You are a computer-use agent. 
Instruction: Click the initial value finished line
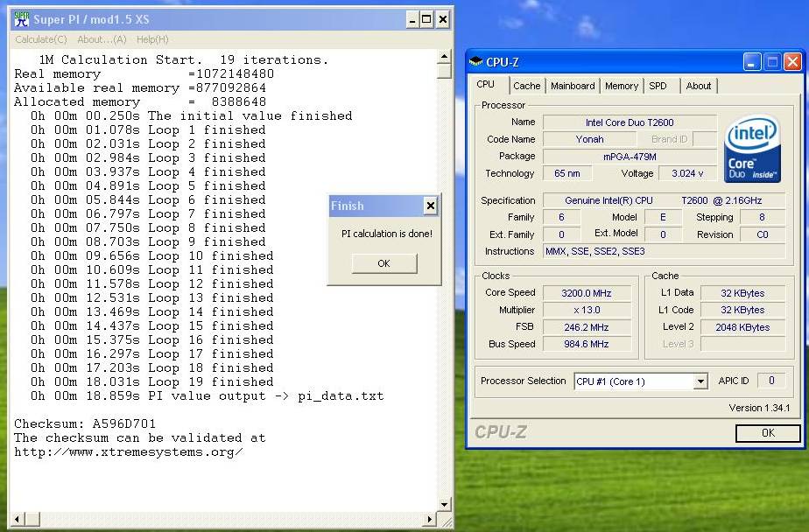point(191,116)
